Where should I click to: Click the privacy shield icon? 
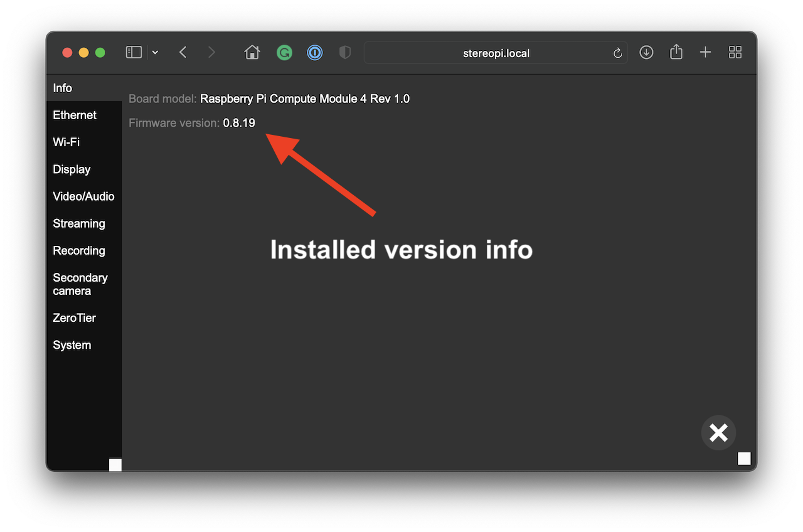[x=344, y=53]
